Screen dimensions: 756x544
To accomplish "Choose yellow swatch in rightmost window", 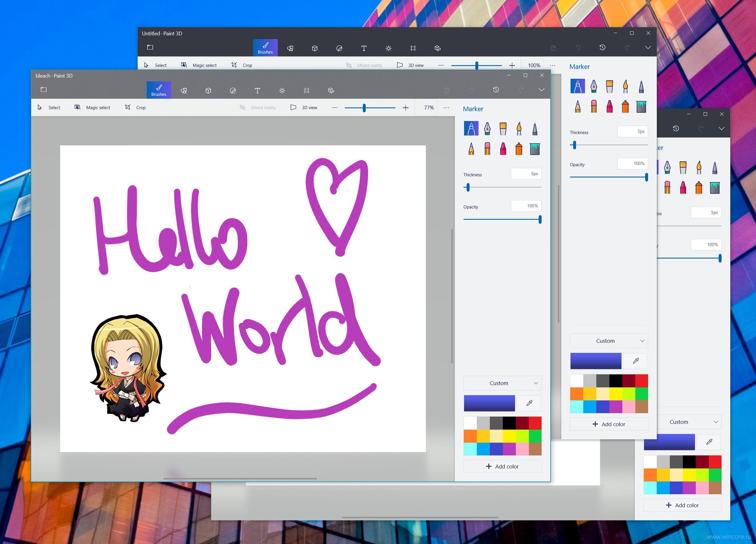I will click(x=689, y=475).
